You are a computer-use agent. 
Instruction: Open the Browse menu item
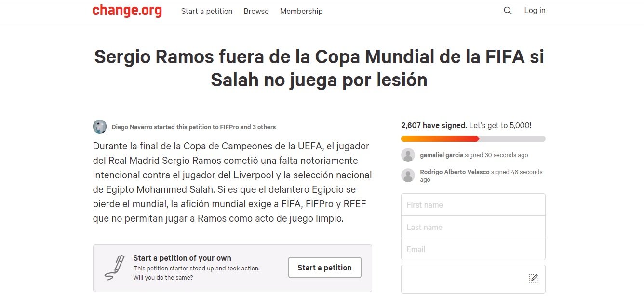pyautogui.click(x=256, y=11)
